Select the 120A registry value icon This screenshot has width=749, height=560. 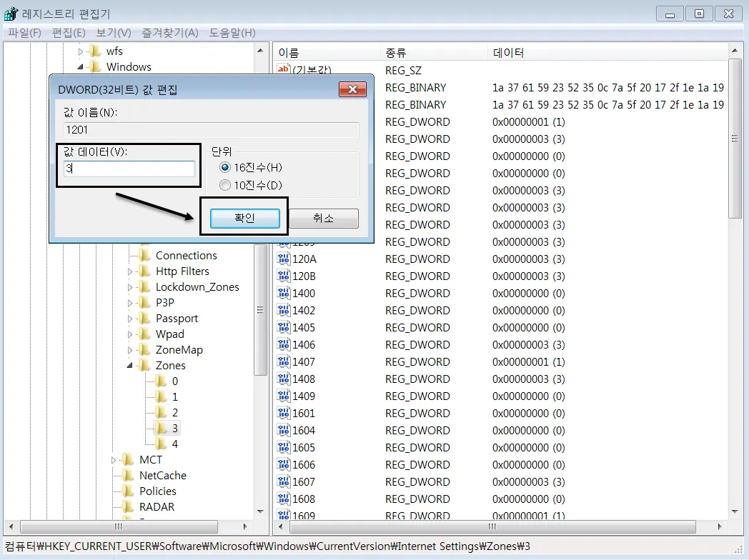(284, 259)
